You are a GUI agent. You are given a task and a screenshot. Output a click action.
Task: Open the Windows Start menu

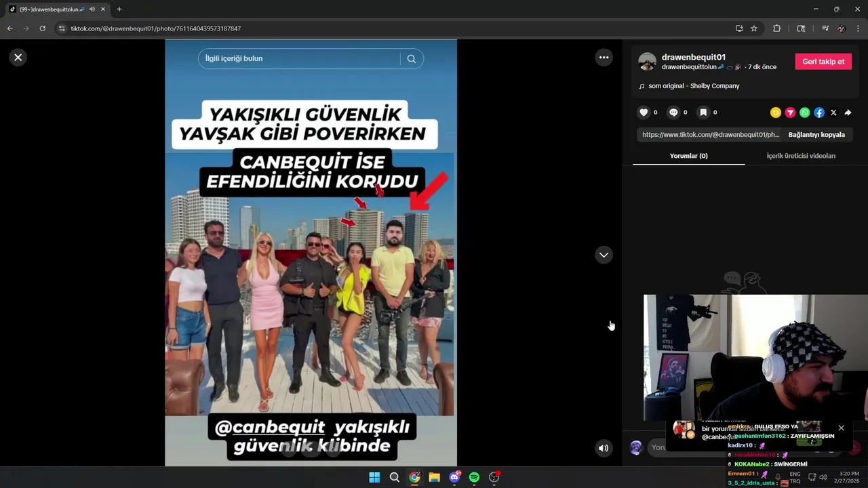374,477
